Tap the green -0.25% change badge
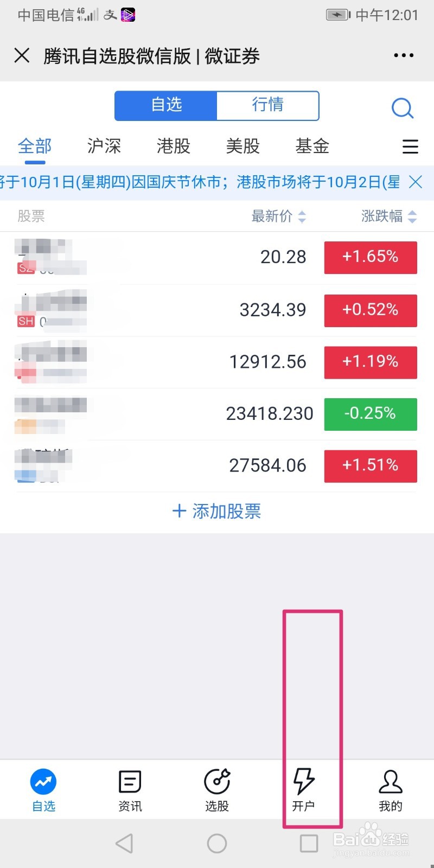The image size is (434, 868). point(371,414)
